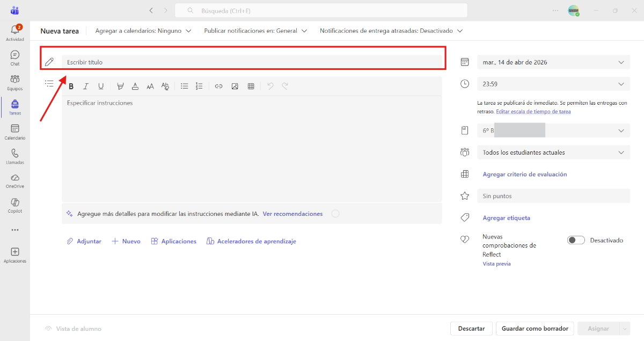Screen dimensions: 644x341
Task: Show more apps via three dots in sidebar
Action: pos(15,230)
